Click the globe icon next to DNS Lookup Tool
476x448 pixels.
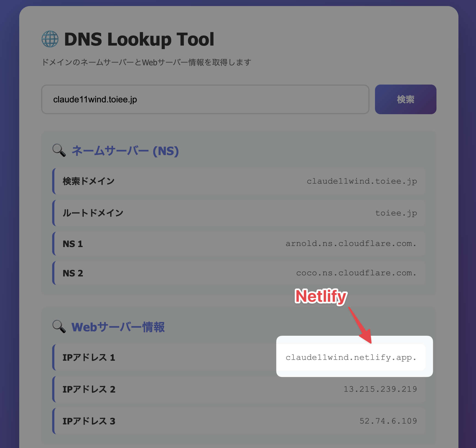[50, 39]
